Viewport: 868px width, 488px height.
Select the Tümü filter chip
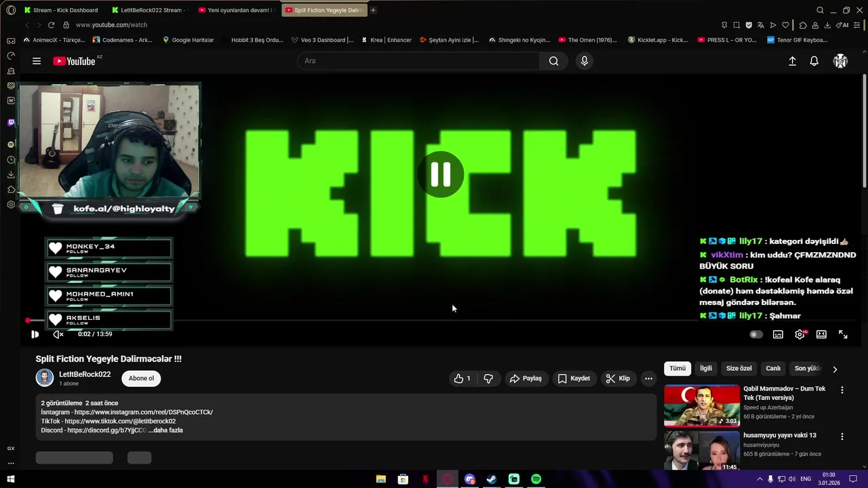pyautogui.click(x=677, y=369)
